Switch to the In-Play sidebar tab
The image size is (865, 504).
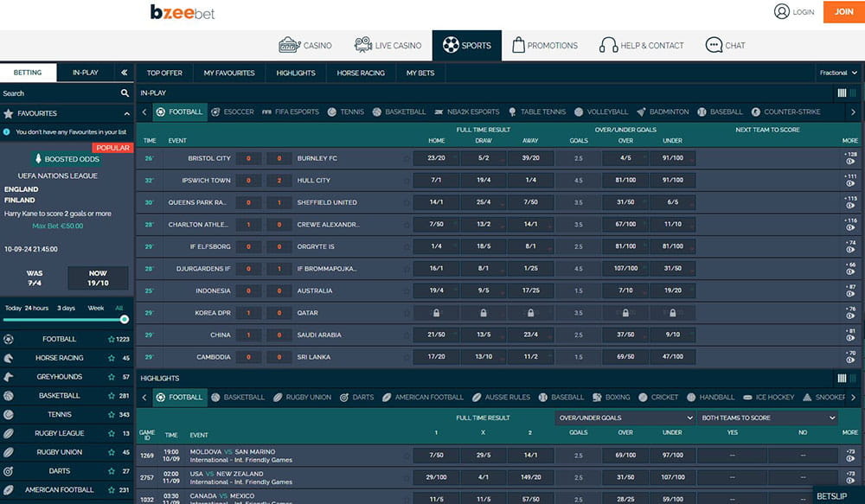tap(86, 73)
